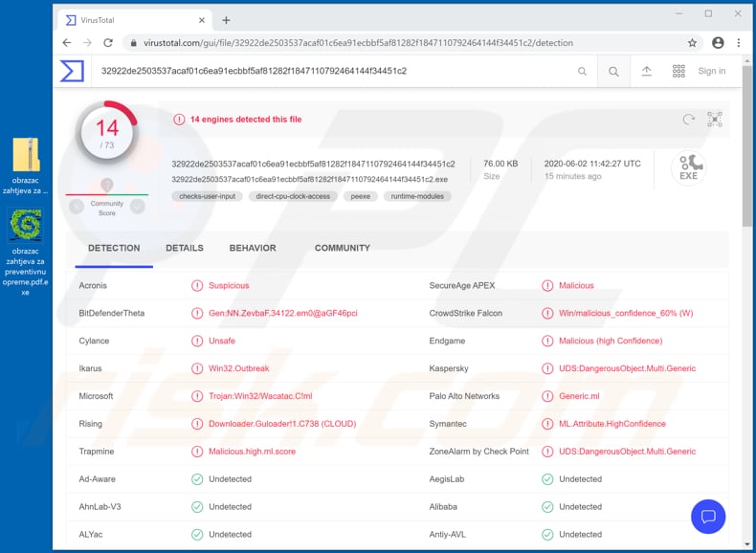Click Win/malicious_confidence_60% (W) result
Image resolution: width=756 pixels, height=553 pixels.
626,314
